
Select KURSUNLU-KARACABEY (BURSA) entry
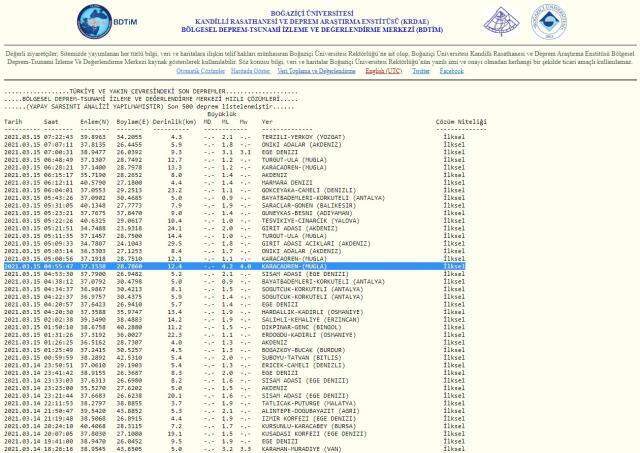click(x=307, y=426)
